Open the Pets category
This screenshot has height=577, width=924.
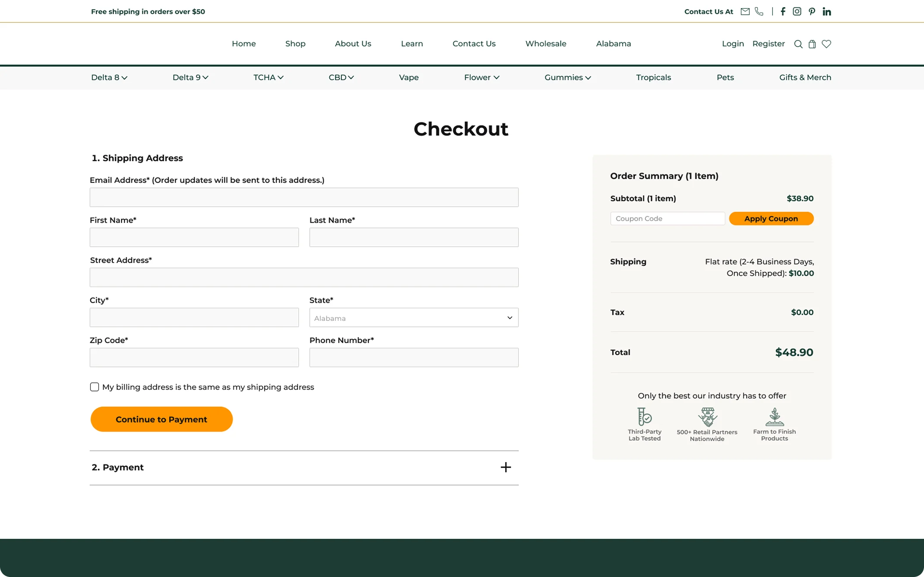[725, 77]
